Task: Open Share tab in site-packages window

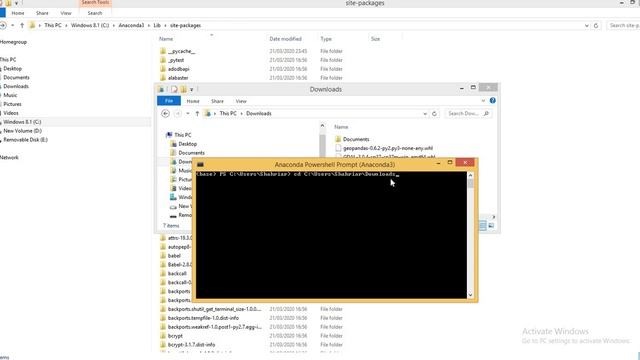Action: pyautogui.click(x=42, y=13)
